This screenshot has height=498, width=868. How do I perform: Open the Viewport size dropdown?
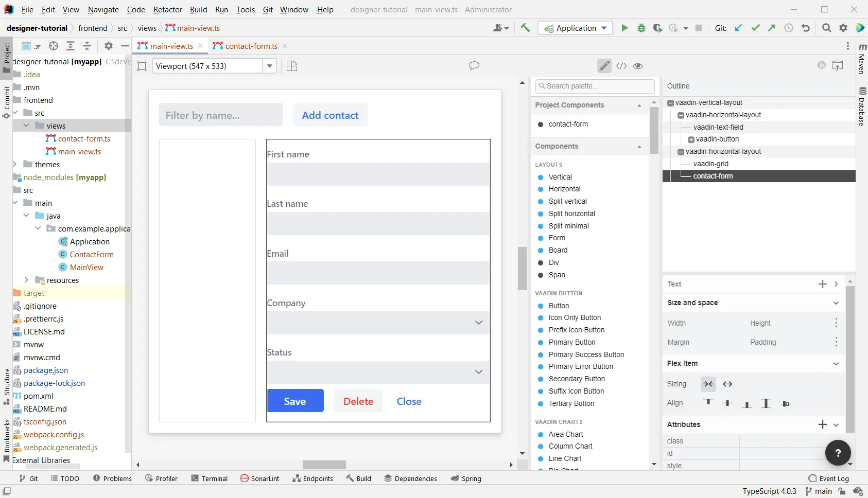pyautogui.click(x=269, y=66)
